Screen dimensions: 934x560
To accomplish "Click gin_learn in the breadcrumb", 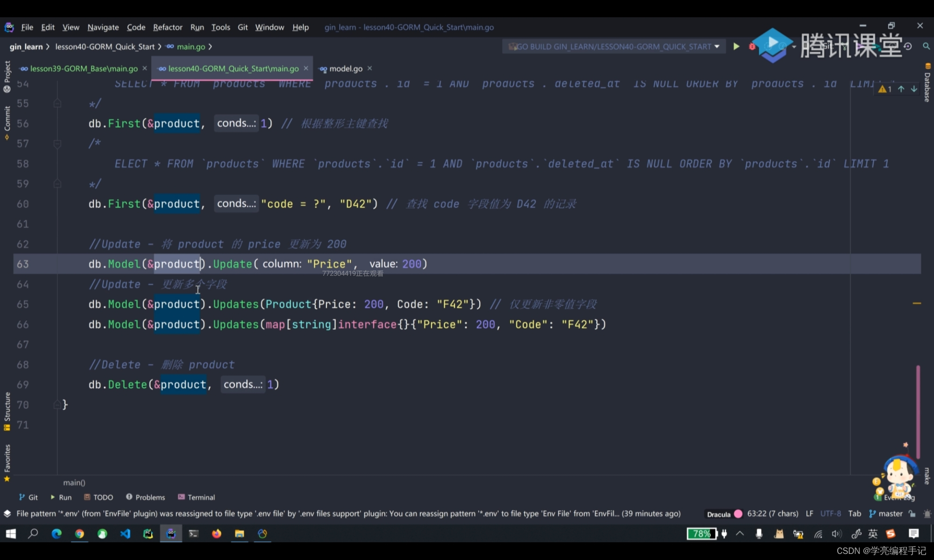I will click(x=26, y=47).
